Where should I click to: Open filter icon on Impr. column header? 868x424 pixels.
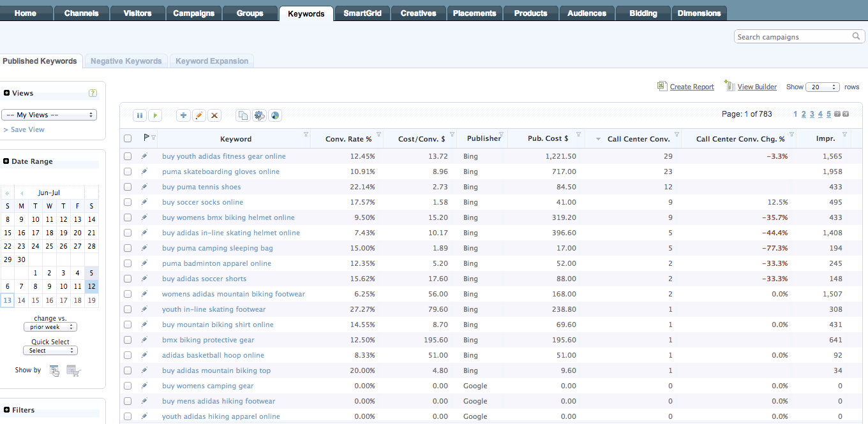tap(845, 135)
